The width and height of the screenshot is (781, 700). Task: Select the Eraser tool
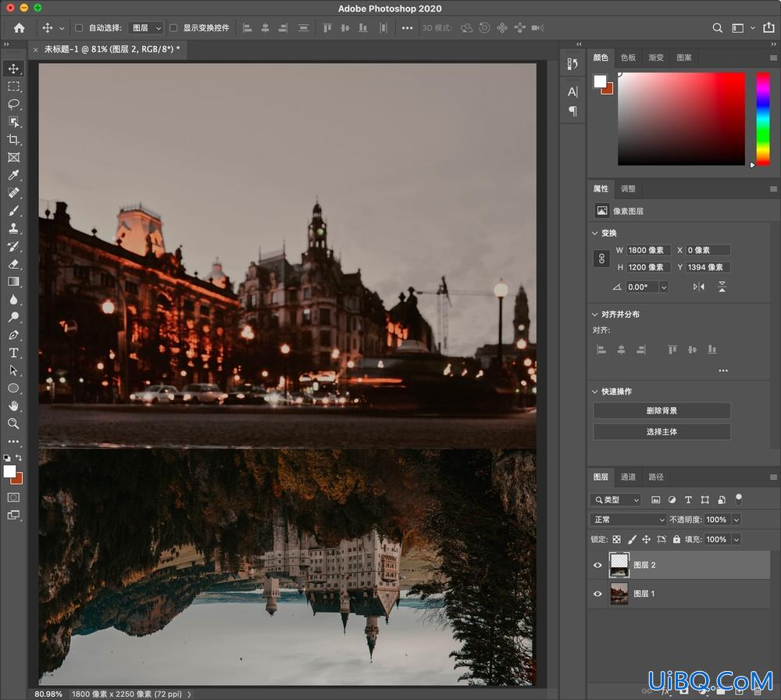click(13, 264)
